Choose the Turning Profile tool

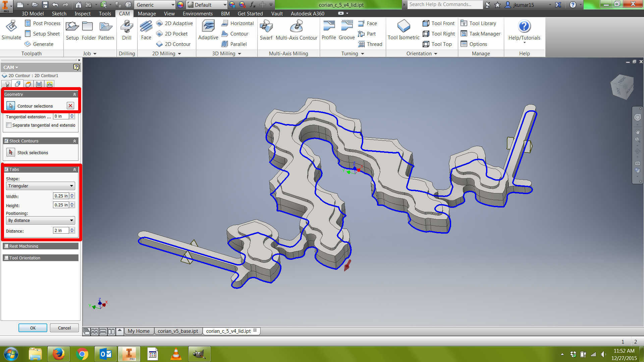click(x=329, y=30)
